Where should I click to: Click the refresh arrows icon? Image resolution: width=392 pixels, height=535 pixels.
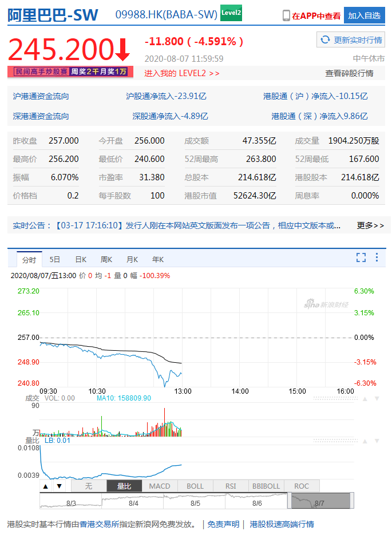point(325,39)
